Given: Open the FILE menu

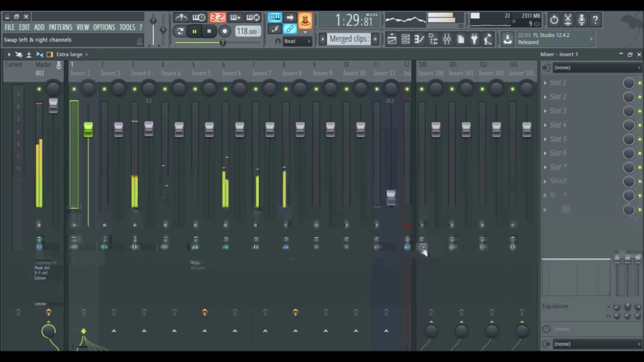Looking at the screenshot, I should pyautogui.click(x=10, y=27).
